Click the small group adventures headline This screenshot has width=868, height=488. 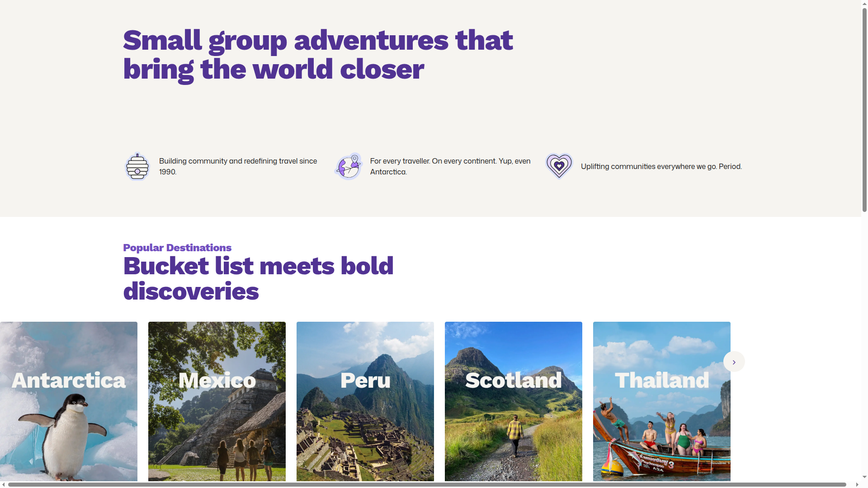pyautogui.click(x=318, y=54)
